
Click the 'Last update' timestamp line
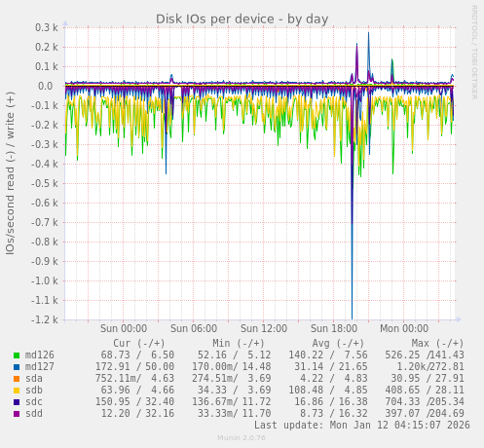[362, 426]
